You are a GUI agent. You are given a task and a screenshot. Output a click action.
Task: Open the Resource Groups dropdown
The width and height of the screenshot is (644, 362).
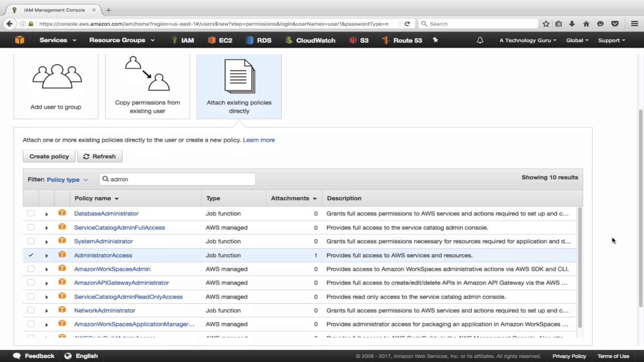[x=121, y=40]
